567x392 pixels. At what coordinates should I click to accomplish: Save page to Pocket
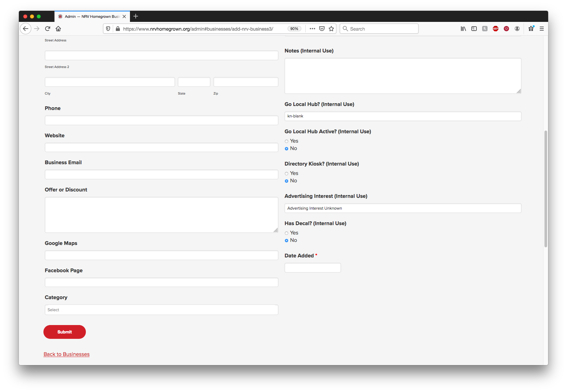click(322, 29)
